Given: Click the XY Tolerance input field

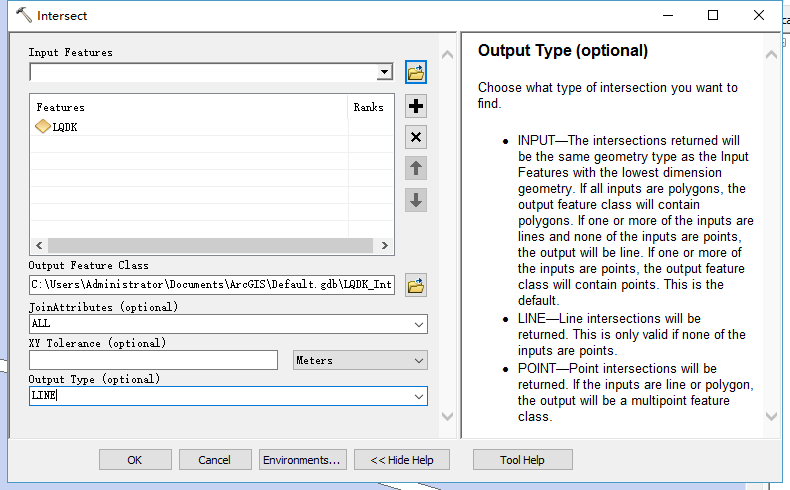Looking at the screenshot, I should [x=153, y=360].
